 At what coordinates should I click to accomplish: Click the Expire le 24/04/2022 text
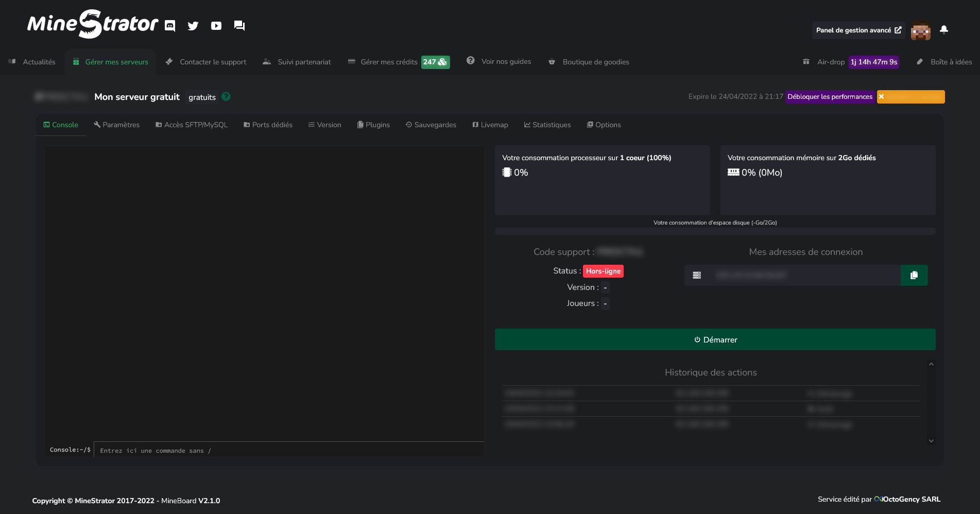click(x=736, y=96)
